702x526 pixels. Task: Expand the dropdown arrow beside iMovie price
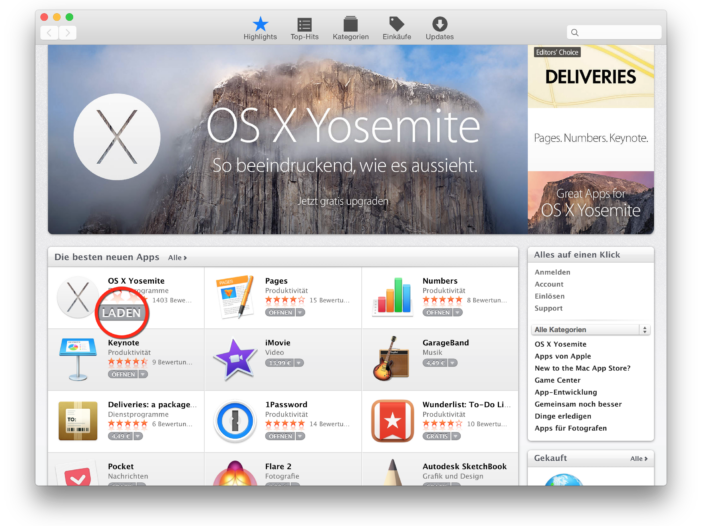pos(299,363)
